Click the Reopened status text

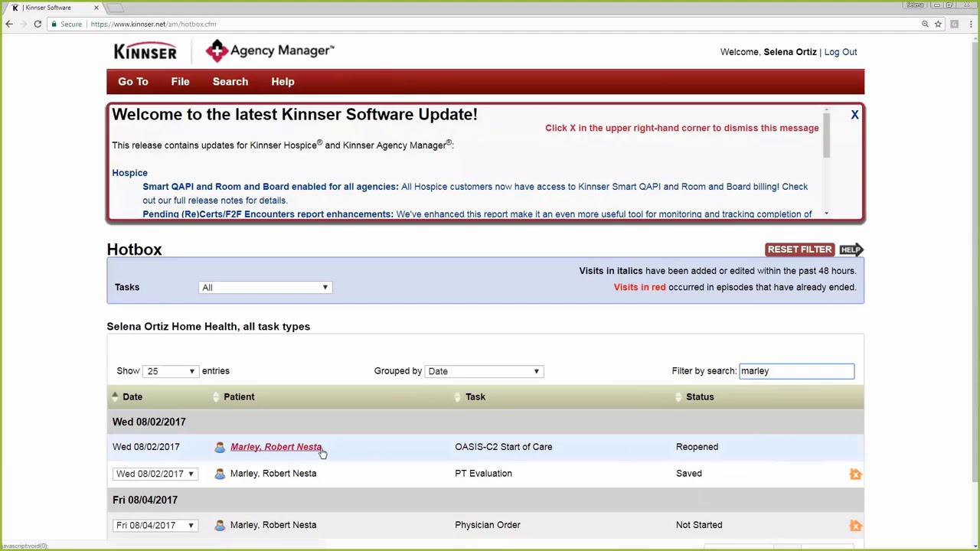[697, 447]
